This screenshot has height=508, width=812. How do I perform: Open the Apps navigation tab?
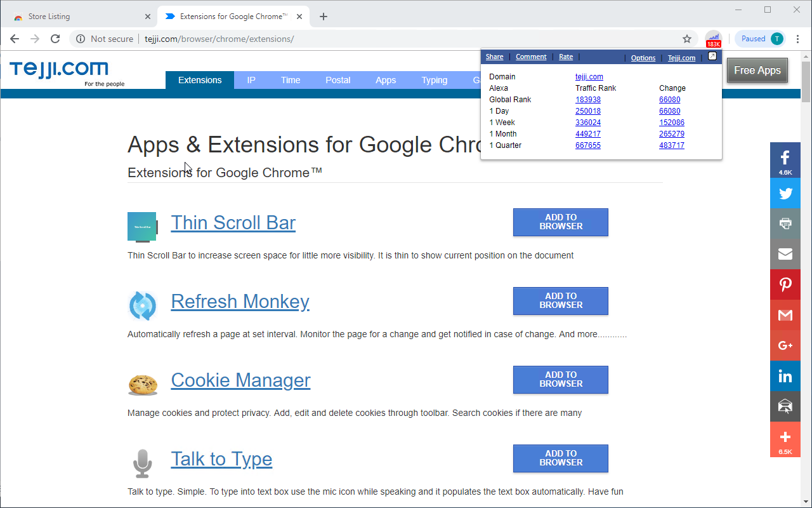[x=386, y=80]
